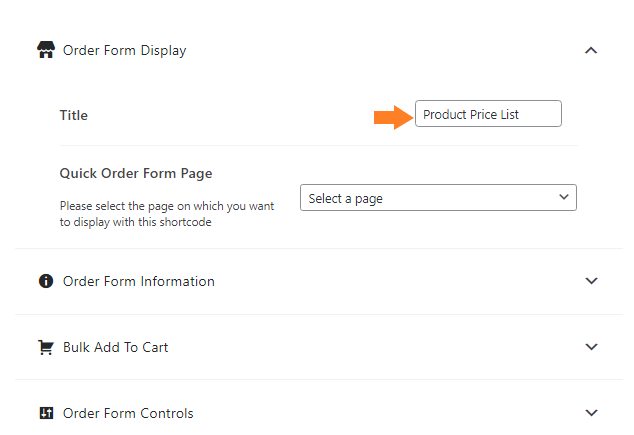634x435 pixels.
Task: Click the shopping cart icon
Action: click(x=46, y=347)
